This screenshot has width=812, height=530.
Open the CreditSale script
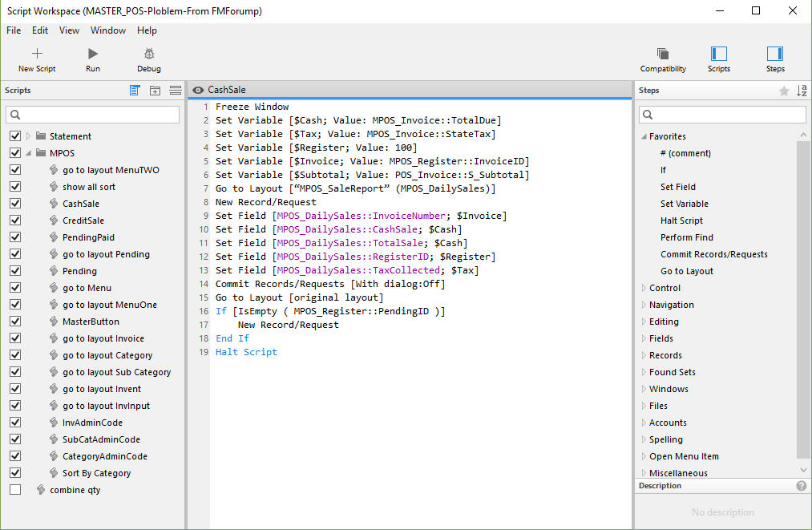point(83,220)
